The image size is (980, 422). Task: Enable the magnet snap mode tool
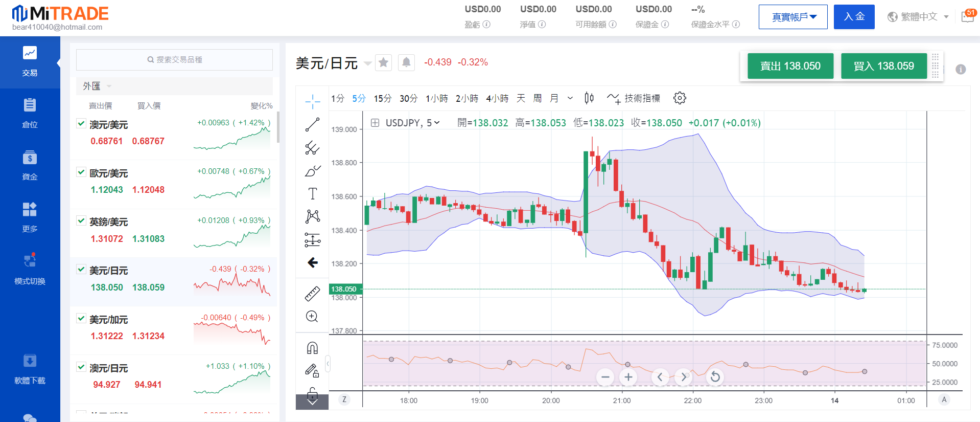coord(312,348)
